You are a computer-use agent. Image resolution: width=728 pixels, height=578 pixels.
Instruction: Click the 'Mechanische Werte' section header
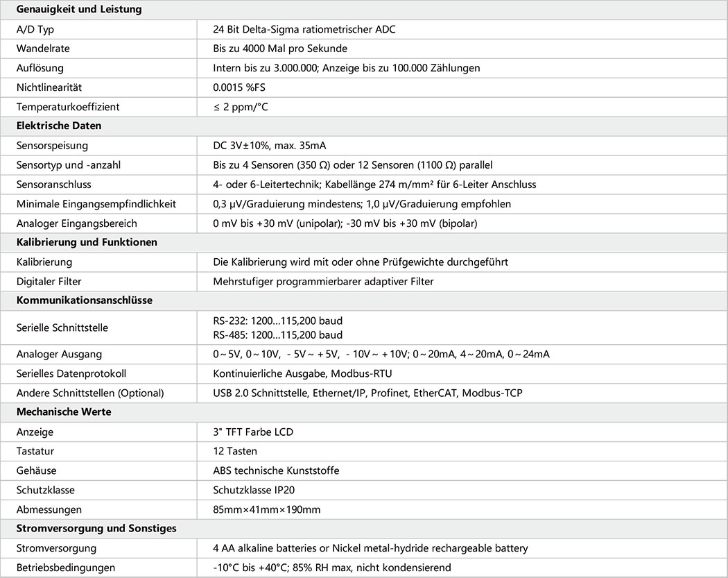click(x=65, y=411)
